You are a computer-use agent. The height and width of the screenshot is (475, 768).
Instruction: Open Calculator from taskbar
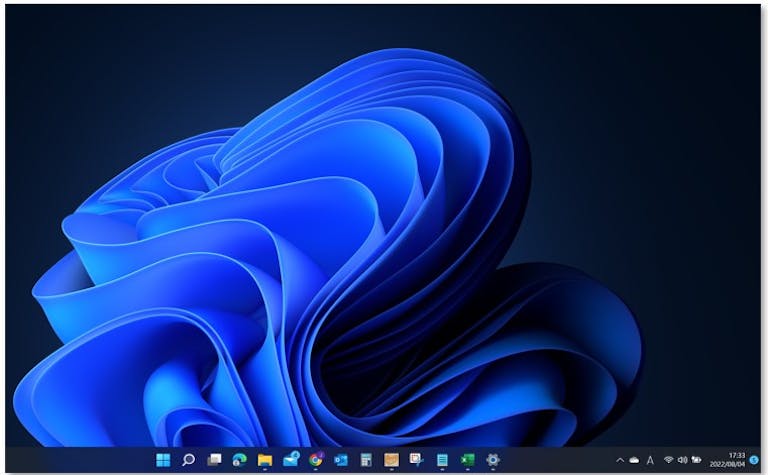[366, 460]
